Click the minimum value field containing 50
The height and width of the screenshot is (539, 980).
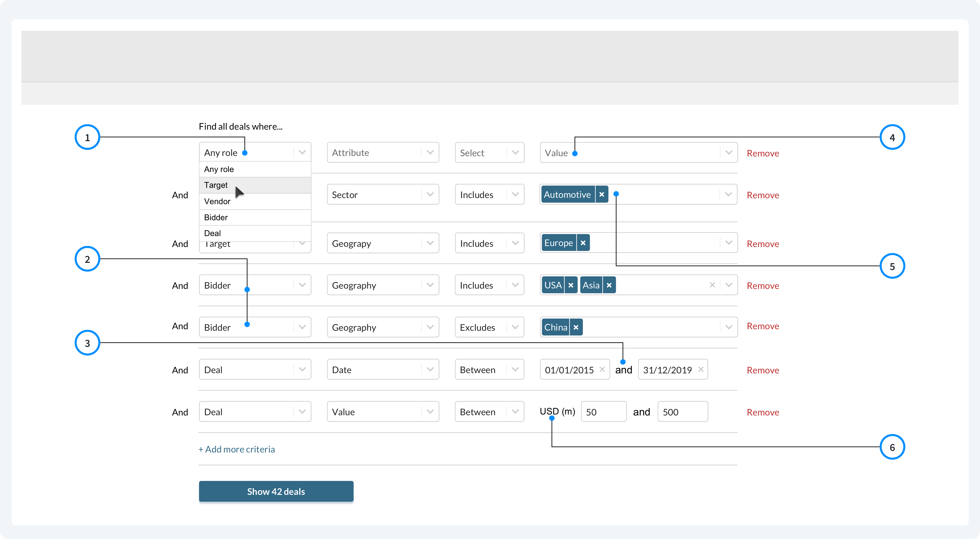(603, 412)
